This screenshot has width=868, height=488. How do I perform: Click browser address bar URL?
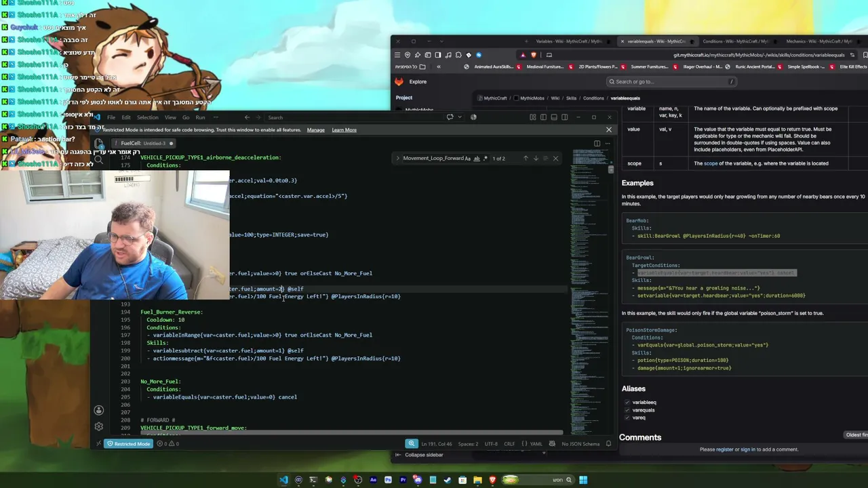[759, 55]
